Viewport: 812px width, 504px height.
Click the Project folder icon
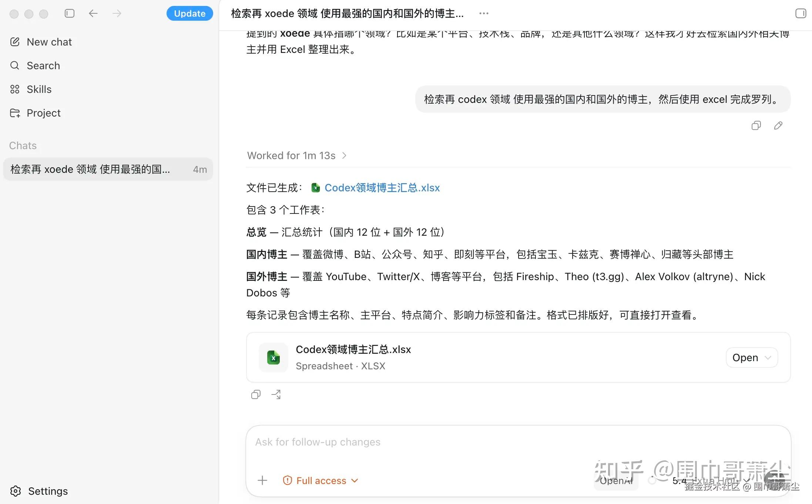(15, 113)
